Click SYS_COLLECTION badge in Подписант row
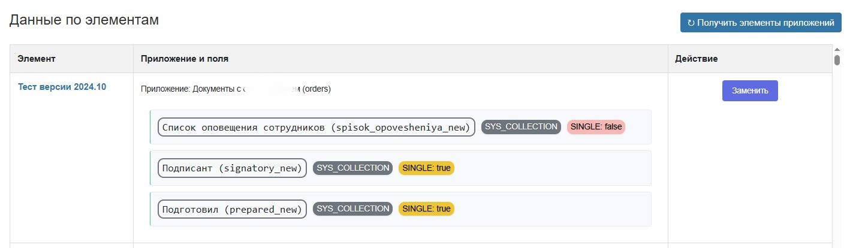The image size is (868, 248). coord(352,168)
